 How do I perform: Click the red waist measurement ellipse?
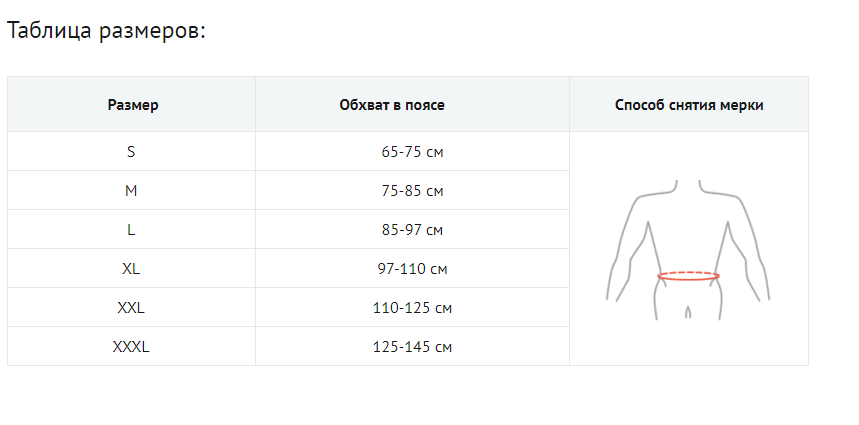click(689, 276)
